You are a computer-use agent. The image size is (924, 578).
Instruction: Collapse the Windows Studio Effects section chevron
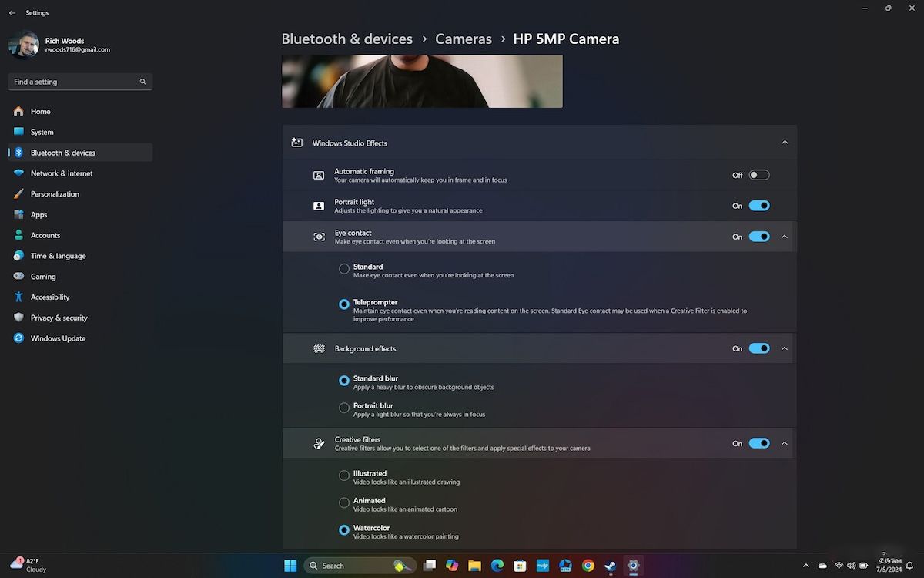coord(785,143)
